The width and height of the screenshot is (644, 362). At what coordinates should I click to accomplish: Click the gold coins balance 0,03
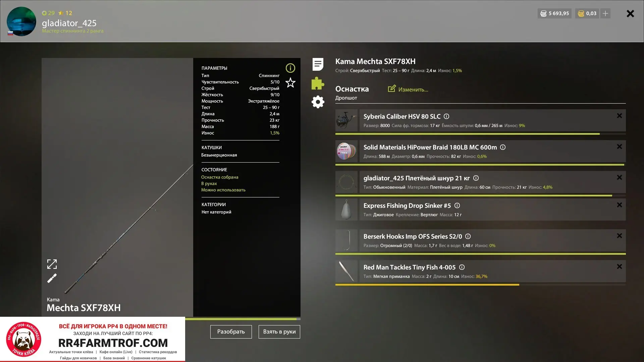[587, 13]
